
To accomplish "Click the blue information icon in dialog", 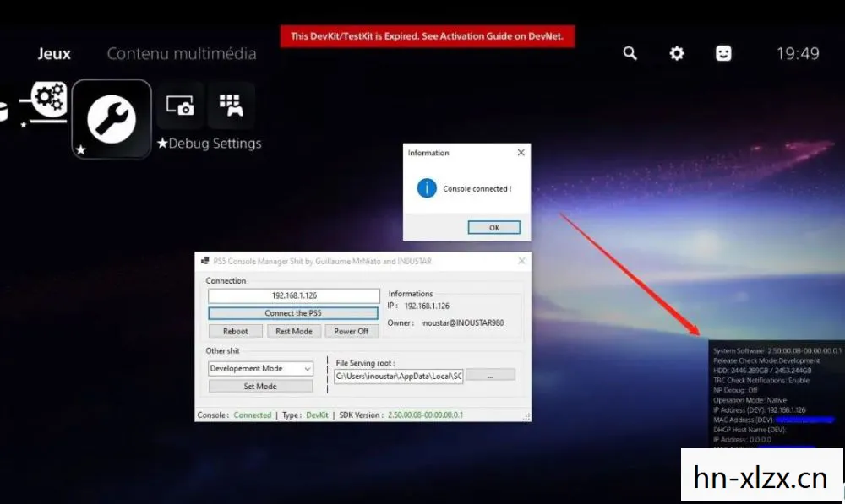I will (x=427, y=188).
